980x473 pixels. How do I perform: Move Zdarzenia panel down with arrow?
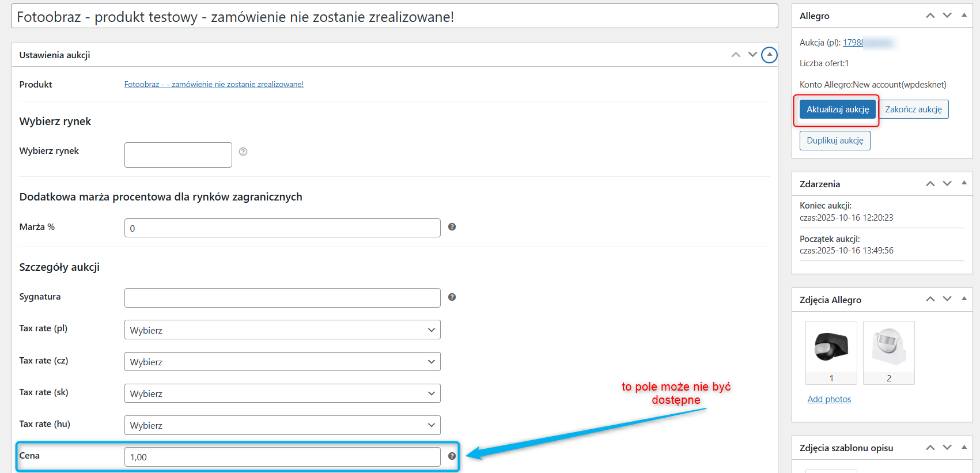(947, 184)
